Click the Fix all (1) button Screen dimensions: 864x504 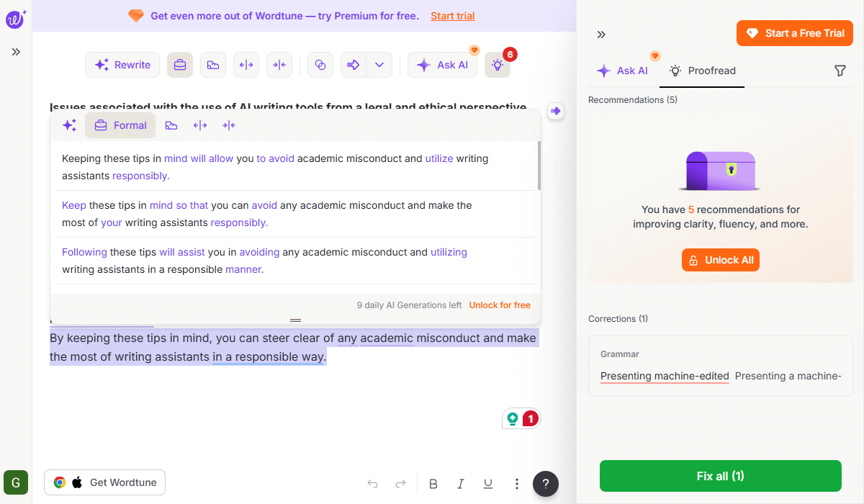(720, 476)
